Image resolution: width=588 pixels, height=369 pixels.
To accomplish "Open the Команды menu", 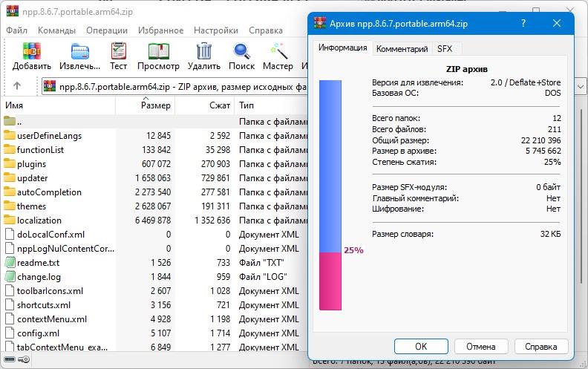I will pos(56,30).
